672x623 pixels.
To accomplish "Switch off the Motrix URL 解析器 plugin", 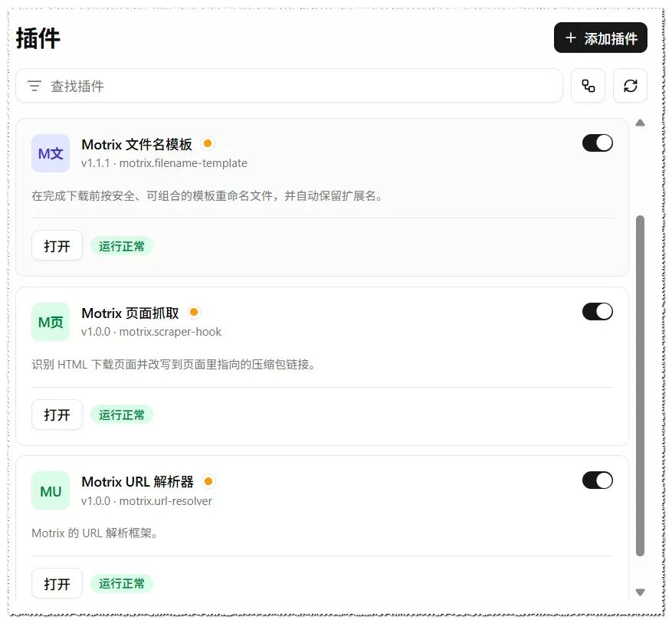I will tap(598, 480).
